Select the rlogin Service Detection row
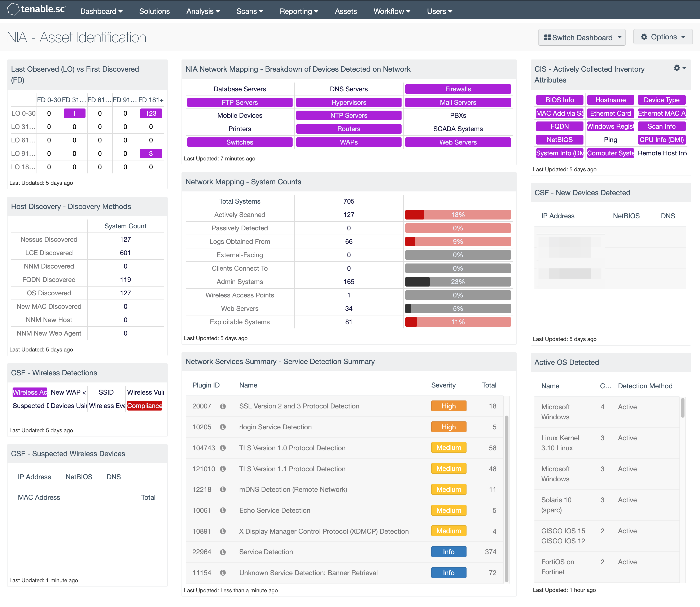The width and height of the screenshot is (700, 607). coord(344,427)
